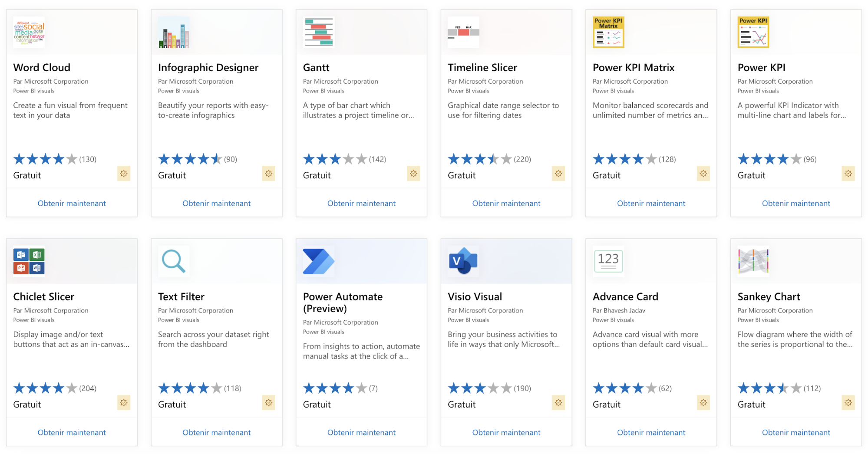Image resolution: width=868 pixels, height=454 pixels.
Task: Get Power KPI via Obtenir maintenant
Action: point(796,203)
